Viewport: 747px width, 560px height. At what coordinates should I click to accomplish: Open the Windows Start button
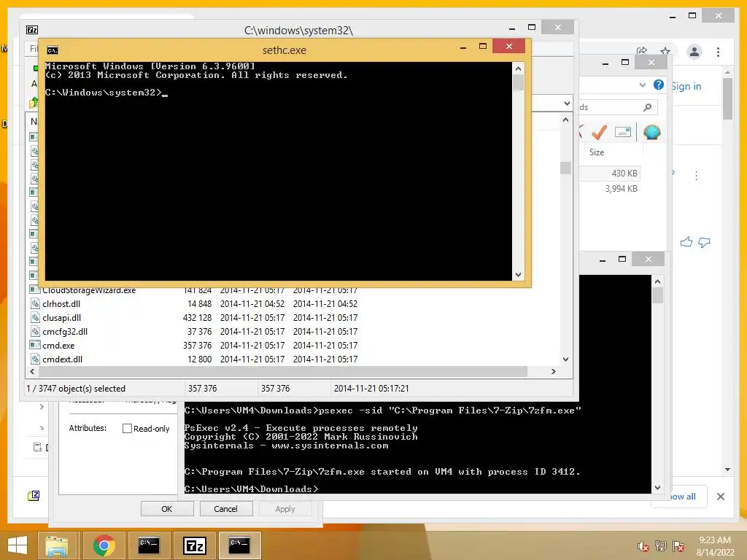[x=18, y=545]
